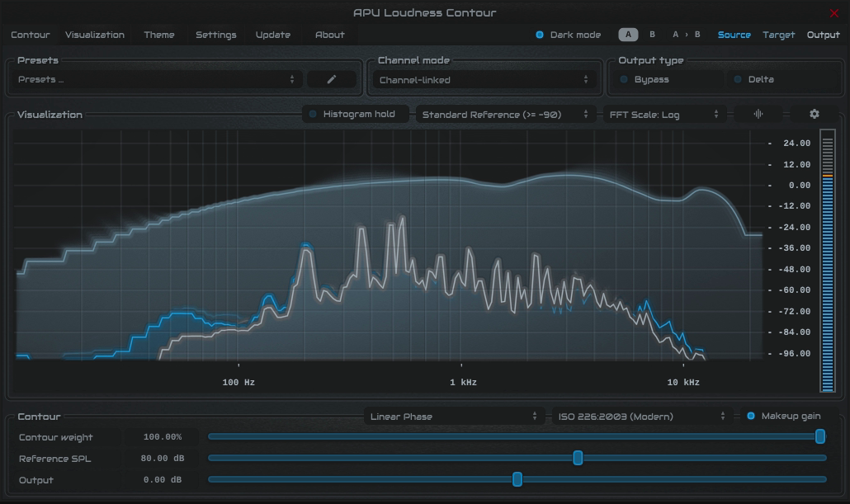Close the plugin with red X

[833, 12]
